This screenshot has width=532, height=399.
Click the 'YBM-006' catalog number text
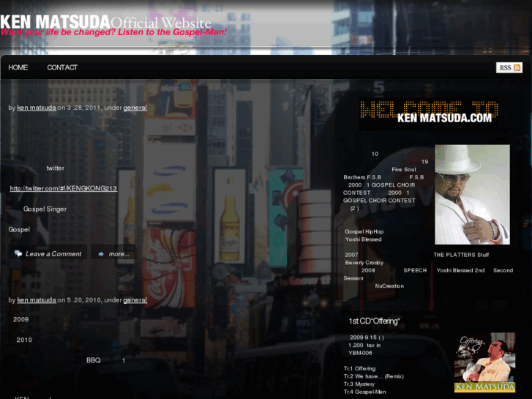(360, 353)
